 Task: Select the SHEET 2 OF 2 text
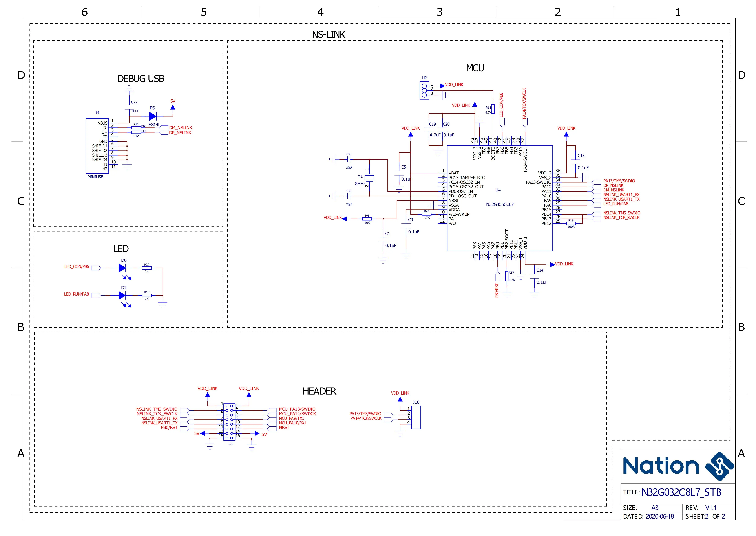[x=705, y=517]
